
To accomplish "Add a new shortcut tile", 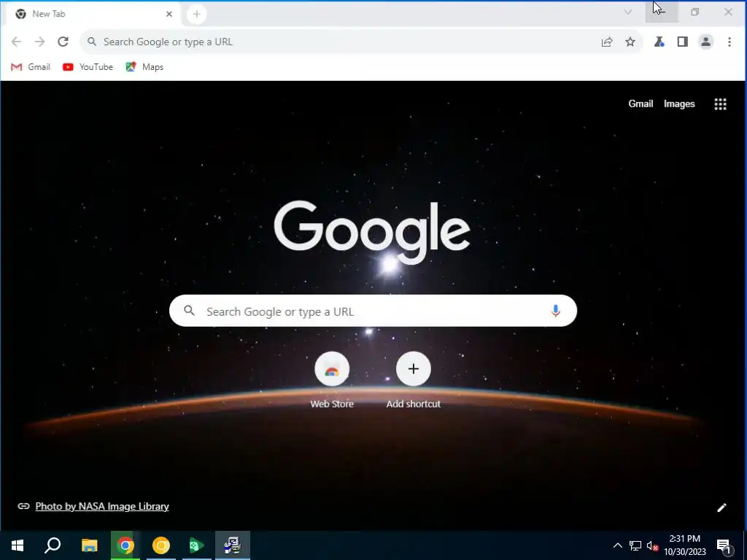I will [413, 381].
